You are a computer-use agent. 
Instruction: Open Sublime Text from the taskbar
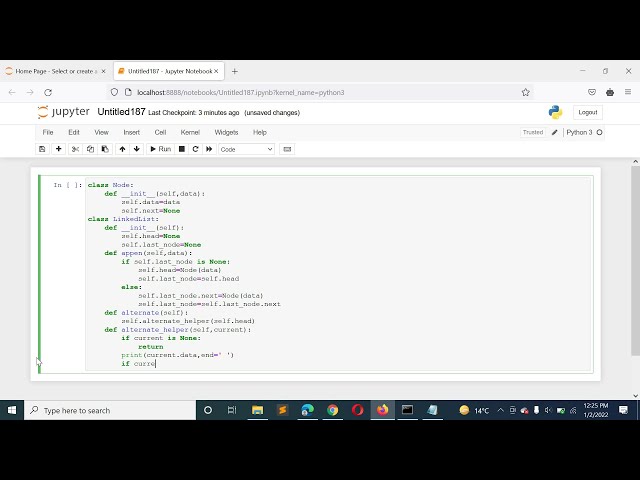(x=282, y=410)
